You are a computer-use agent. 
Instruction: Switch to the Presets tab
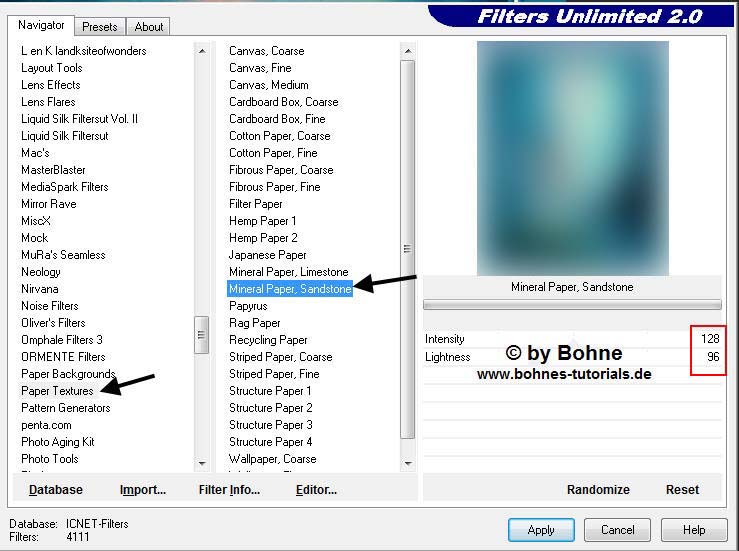(x=100, y=27)
